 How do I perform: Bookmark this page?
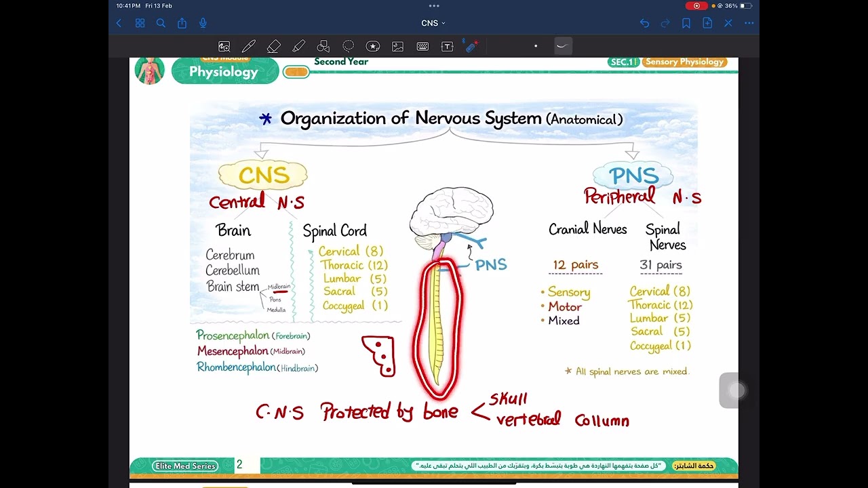click(x=686, y=23)
